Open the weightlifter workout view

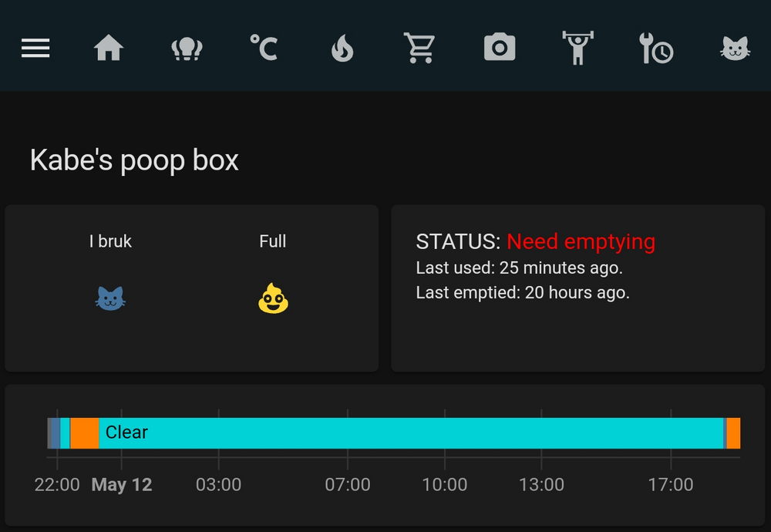click(577, 49)
